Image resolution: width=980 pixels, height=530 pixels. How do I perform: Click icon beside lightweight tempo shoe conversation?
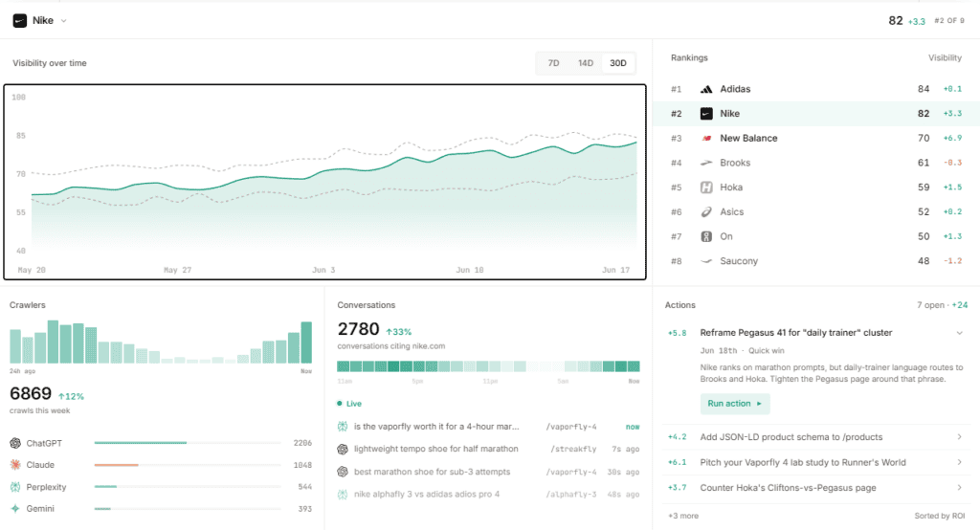pos(343,450)
